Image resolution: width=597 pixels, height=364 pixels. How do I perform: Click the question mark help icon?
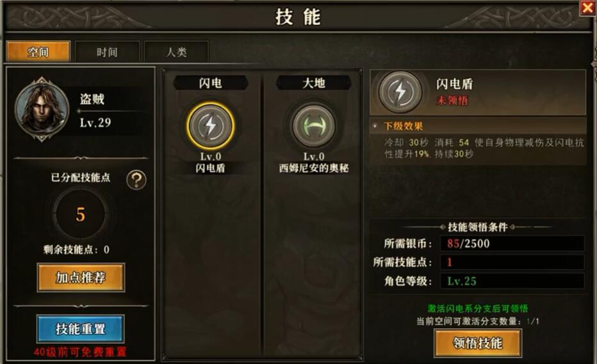tap(136, 180)
